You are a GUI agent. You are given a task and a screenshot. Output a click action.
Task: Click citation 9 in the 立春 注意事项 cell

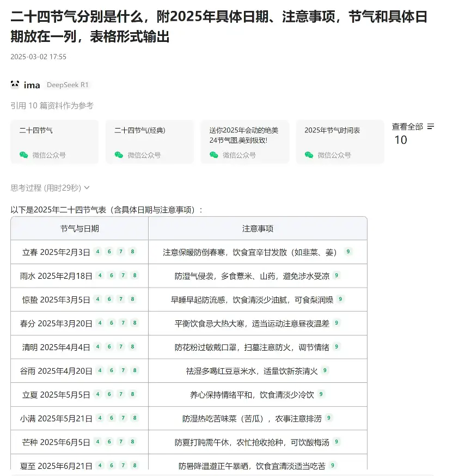(348, 252)
